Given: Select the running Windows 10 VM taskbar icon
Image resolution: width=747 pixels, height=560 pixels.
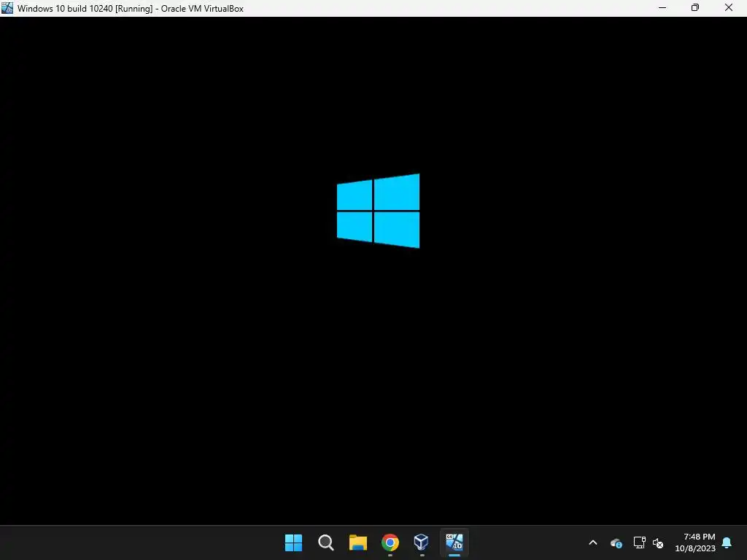Looking at the screenshot, I should 454,542.
